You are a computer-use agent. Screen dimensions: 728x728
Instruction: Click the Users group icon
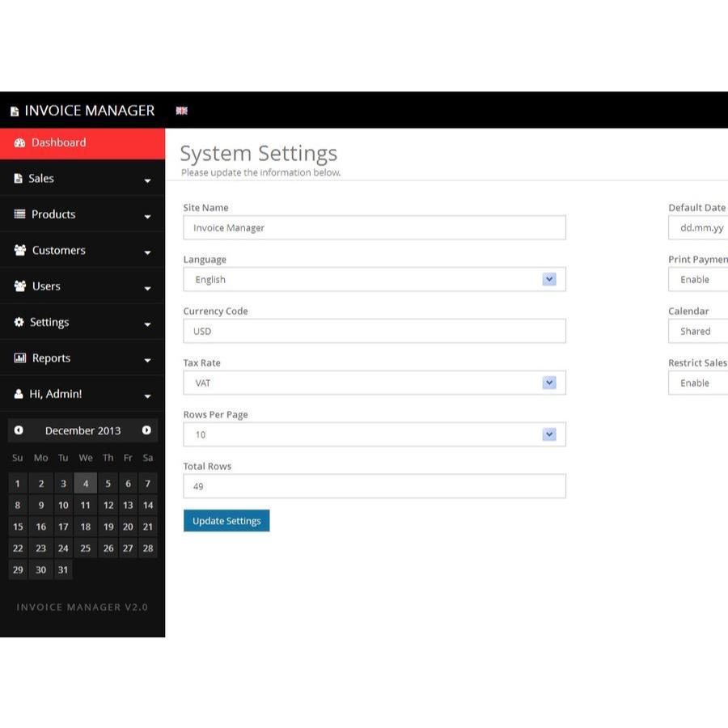pyautogui.click(x=20, y=286)
